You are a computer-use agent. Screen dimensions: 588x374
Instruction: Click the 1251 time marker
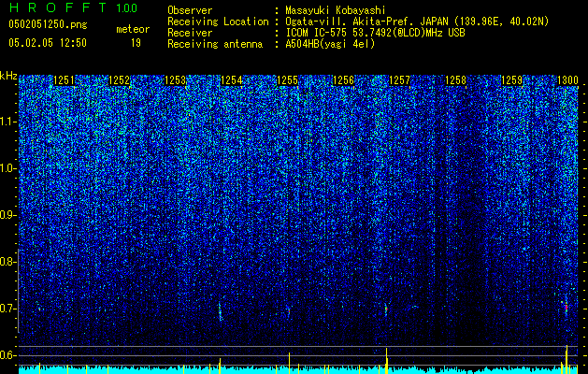pos(64,80)
